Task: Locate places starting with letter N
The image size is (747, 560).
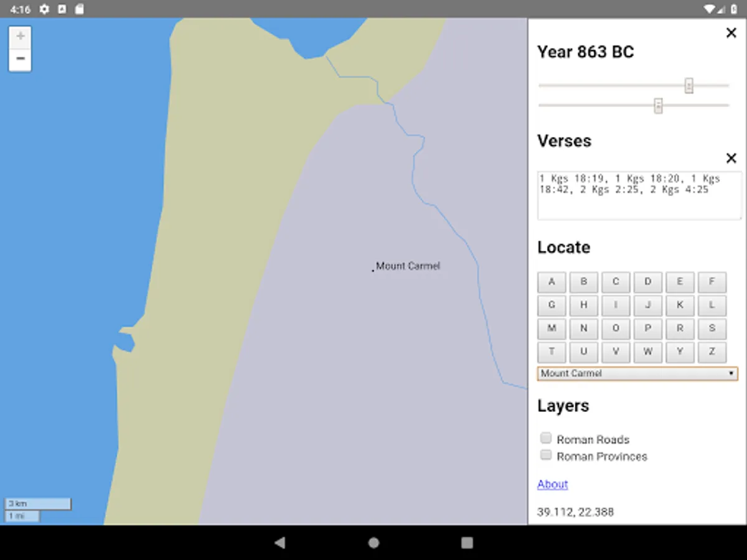Action: click(x=584, y=329)
